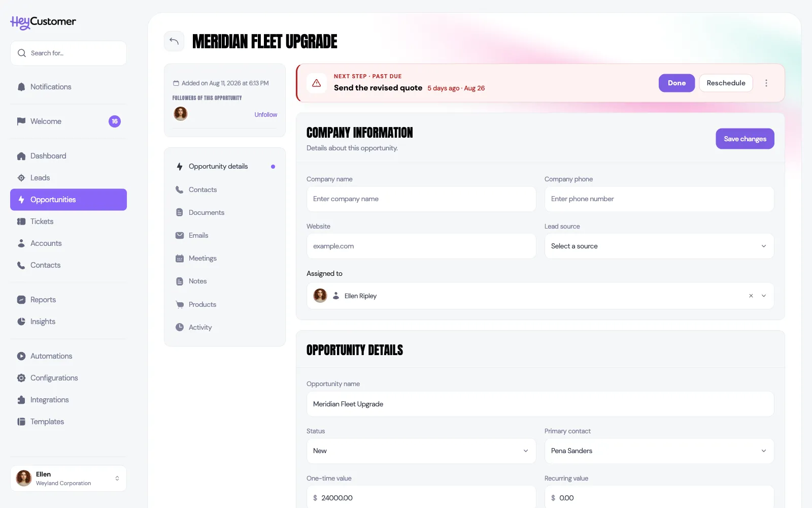Open the Status dropdown showing New
812x508 pixels.
[421, 451]
